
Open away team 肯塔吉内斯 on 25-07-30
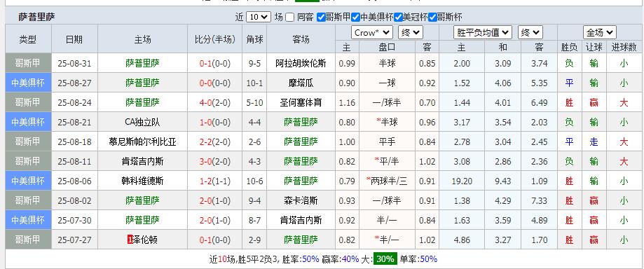pyautogui.click(x=301, y=221)
